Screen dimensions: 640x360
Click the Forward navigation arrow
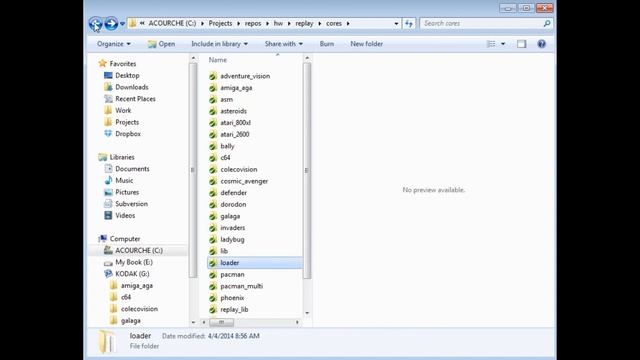(111, 24)
